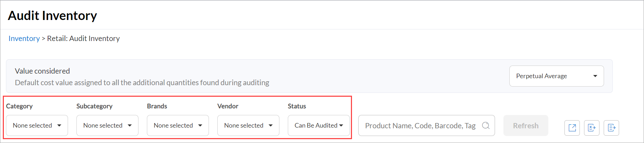Click the export to Excel icon
Image resolution: width=644 pixels, height=143 pixels.
click(592, 128)
